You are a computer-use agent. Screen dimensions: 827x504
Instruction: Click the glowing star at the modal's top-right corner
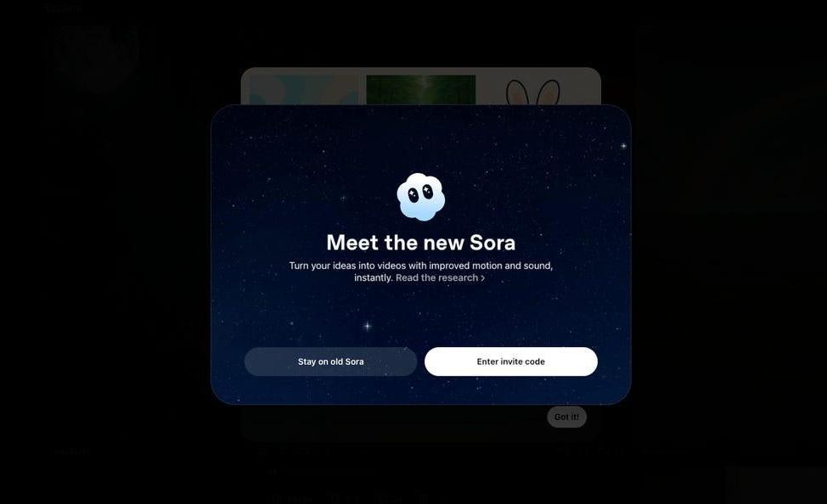point(623,145)
